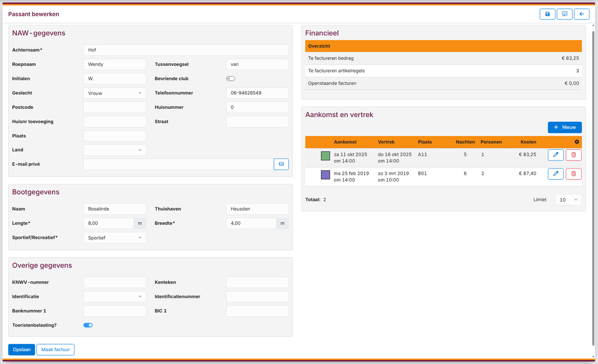Enable the Bevriende club toggle
The height and width of the screenshot is (364, 598).
click(x=231, y=79)
